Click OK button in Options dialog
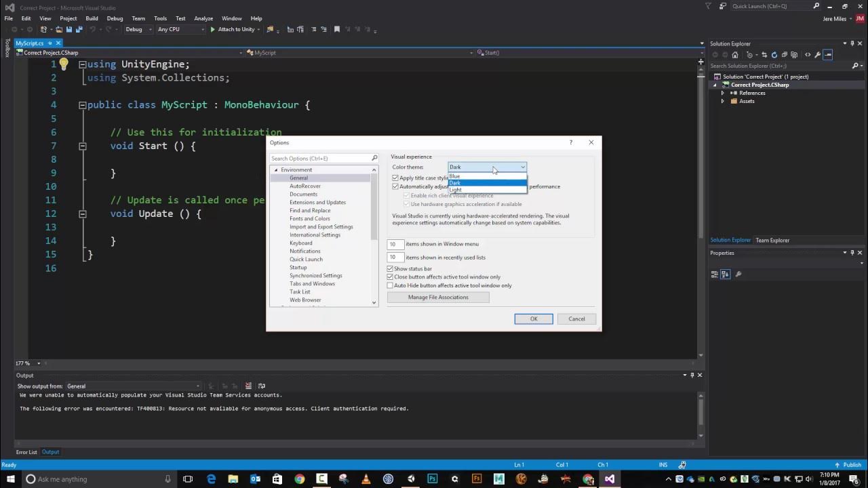 pyautogui.click(x=534, y=319)
